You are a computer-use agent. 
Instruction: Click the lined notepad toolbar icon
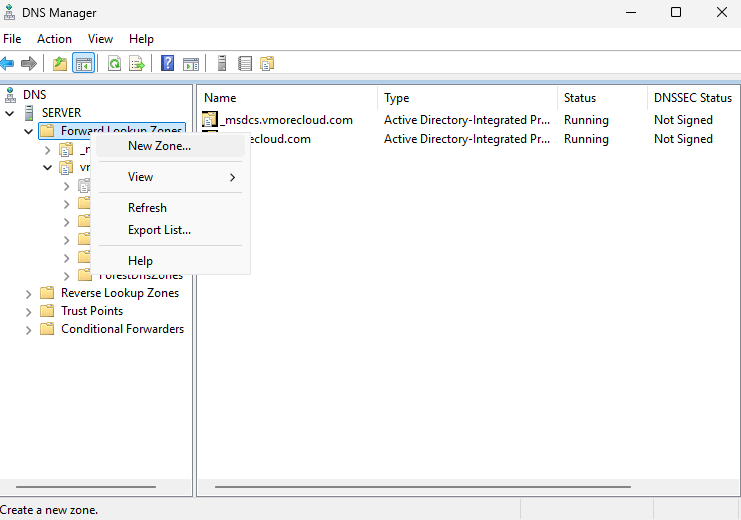pyautogui.click(x=245, y=63)
